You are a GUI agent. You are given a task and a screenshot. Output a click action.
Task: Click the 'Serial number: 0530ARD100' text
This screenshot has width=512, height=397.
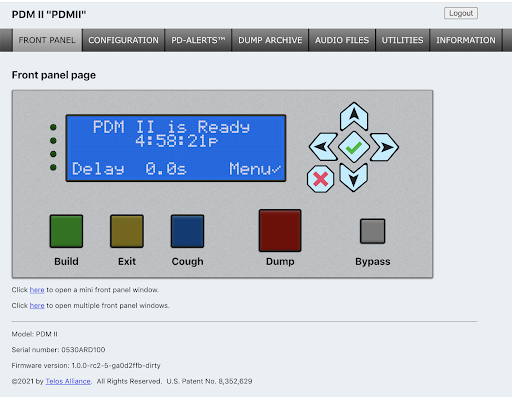tap(58, 350)
